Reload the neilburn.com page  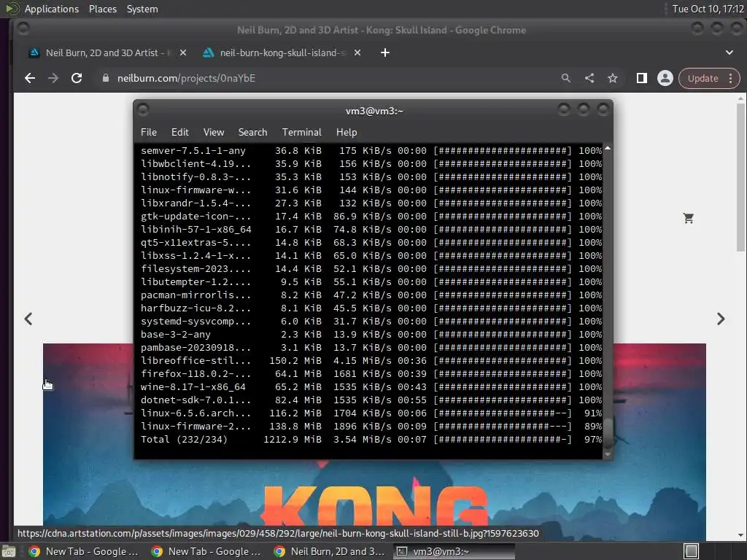pos(76,78)
